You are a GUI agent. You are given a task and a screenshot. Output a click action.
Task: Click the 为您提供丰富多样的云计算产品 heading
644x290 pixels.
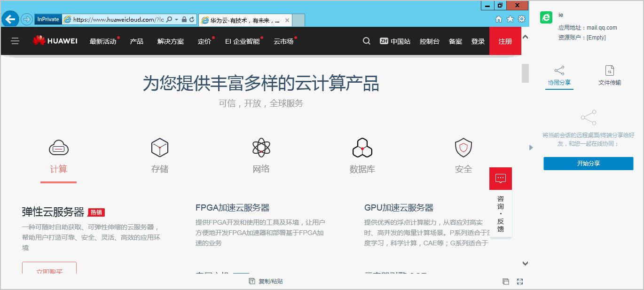[x=261, y=84]
